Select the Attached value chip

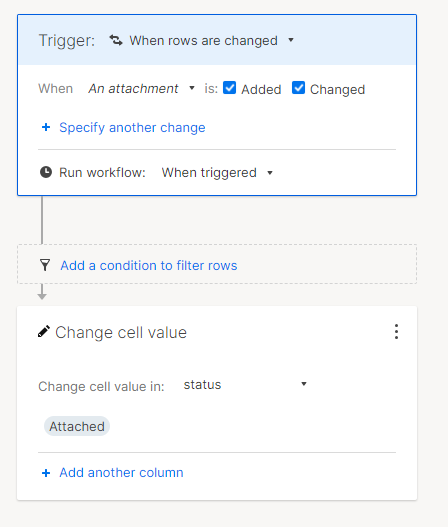(x=77, y=426)
